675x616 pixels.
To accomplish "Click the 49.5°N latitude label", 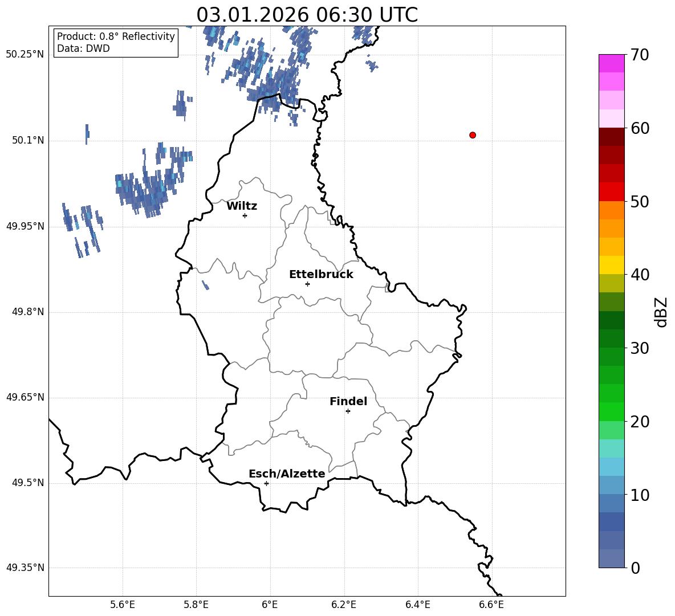I will pos(28,483).
